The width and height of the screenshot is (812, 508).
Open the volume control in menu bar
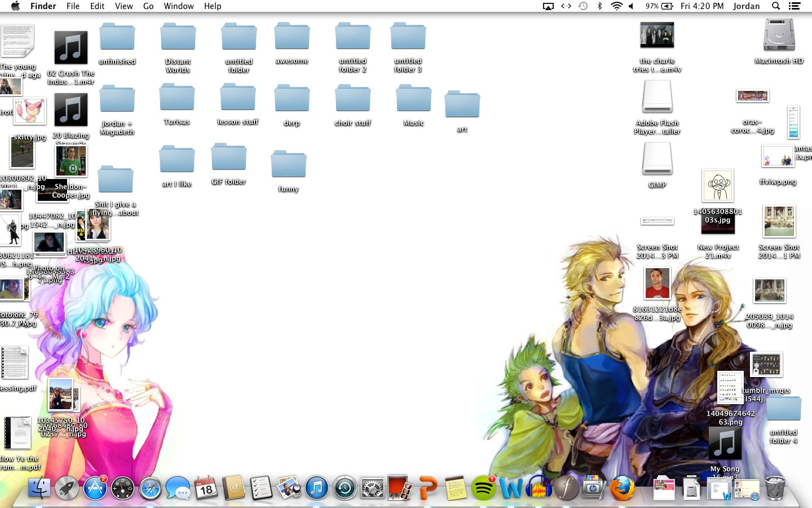click(x=631, y=6)
